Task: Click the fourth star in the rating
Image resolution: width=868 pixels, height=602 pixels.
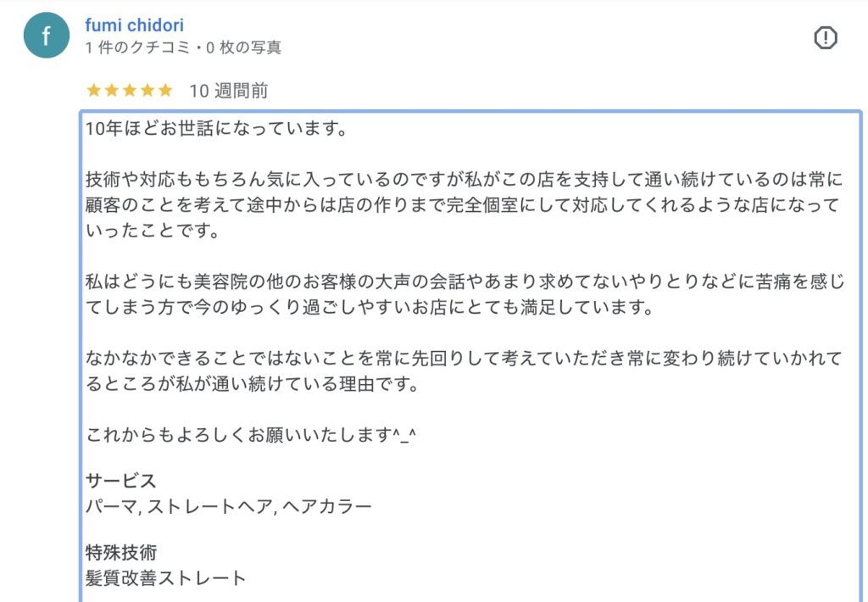Action: click(147, 90)
